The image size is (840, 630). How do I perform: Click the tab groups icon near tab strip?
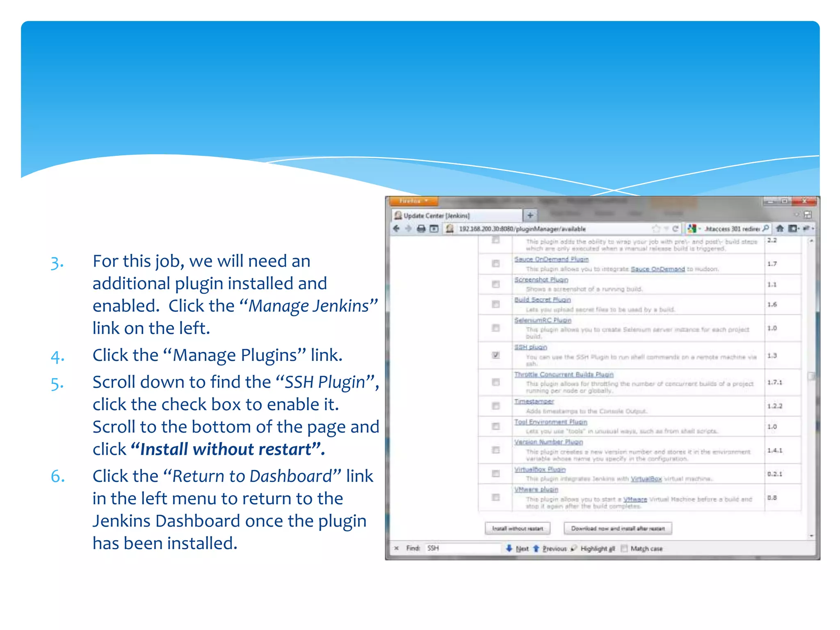pos(808,215)
